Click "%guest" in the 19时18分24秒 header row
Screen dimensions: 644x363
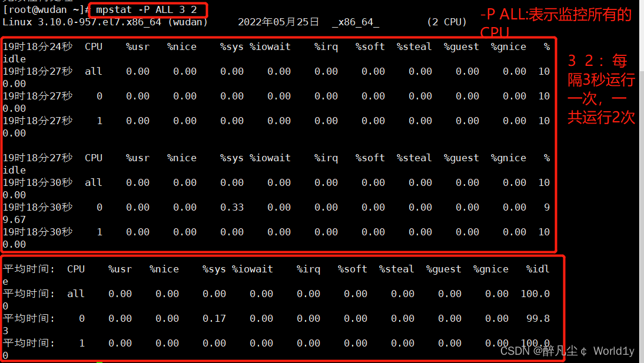[462, 47]
